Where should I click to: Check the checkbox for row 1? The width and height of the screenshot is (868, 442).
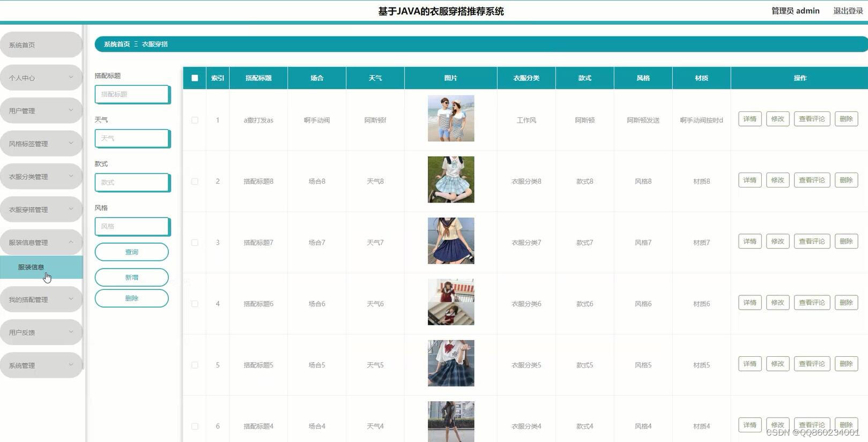click(195, 120)
